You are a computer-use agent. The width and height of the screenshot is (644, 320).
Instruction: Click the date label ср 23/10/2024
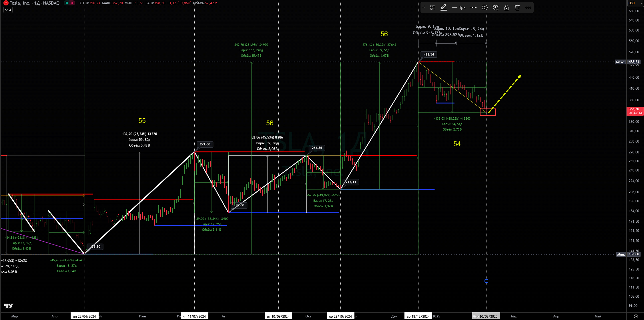pos(340,316)
